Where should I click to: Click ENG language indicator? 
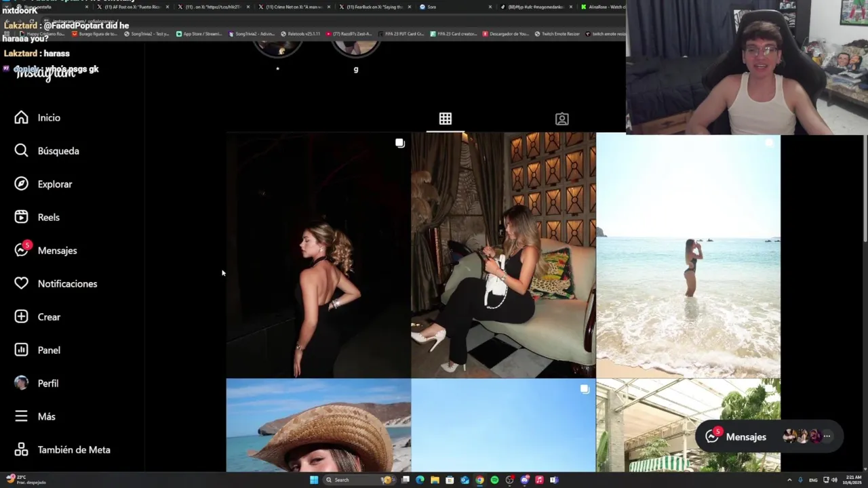(x=813, y=480)
